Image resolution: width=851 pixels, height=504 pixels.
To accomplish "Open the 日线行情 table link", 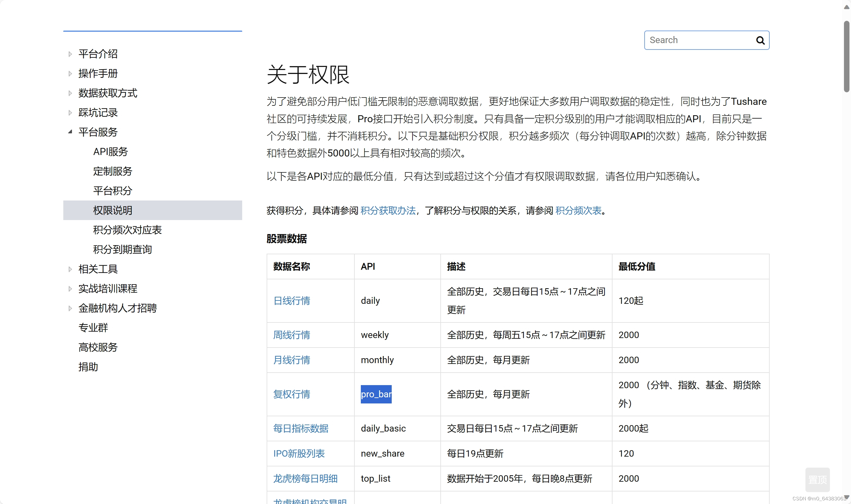I will [291, 300].
